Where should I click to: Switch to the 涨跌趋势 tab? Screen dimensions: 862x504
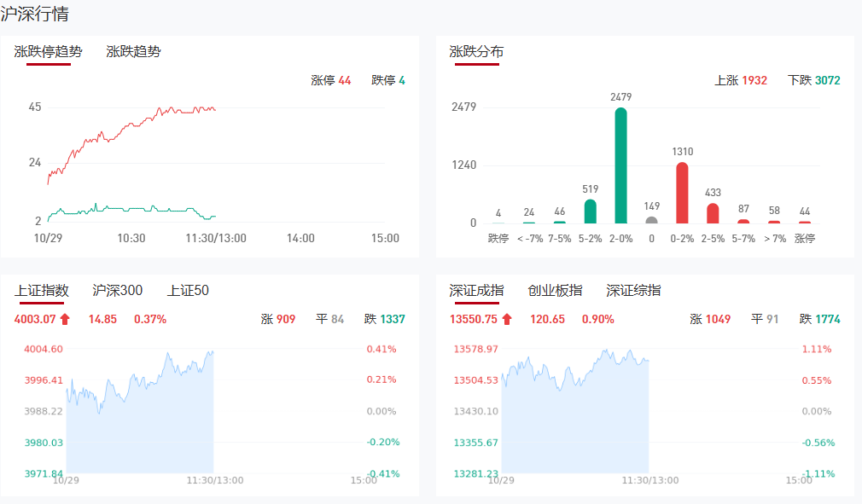133,51
